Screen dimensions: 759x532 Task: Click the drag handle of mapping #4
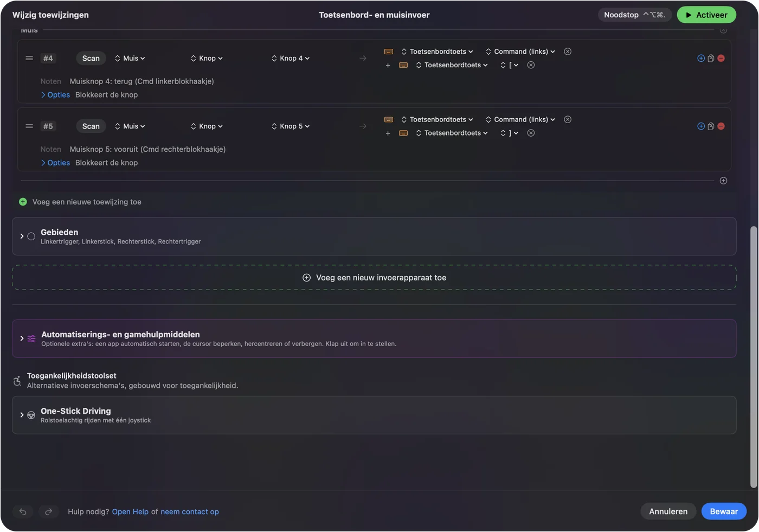[x=29, y=58]
